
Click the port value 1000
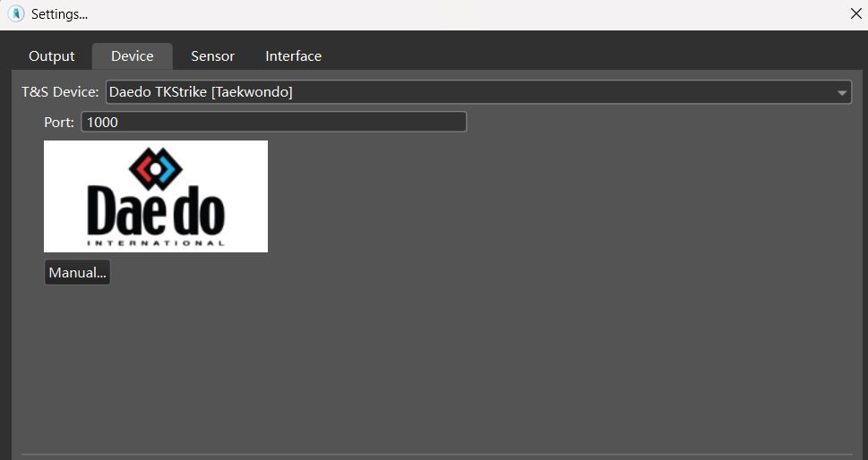click(102, 122)
